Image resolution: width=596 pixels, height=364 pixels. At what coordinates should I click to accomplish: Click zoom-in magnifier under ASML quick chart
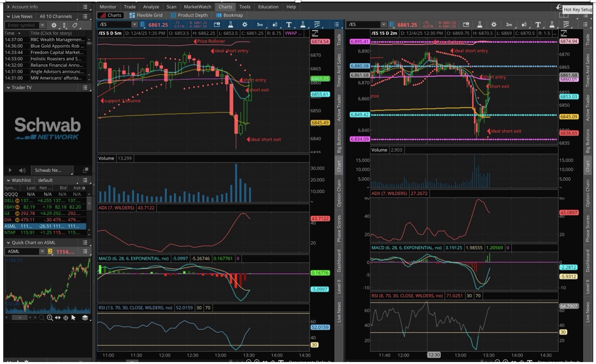50,317
